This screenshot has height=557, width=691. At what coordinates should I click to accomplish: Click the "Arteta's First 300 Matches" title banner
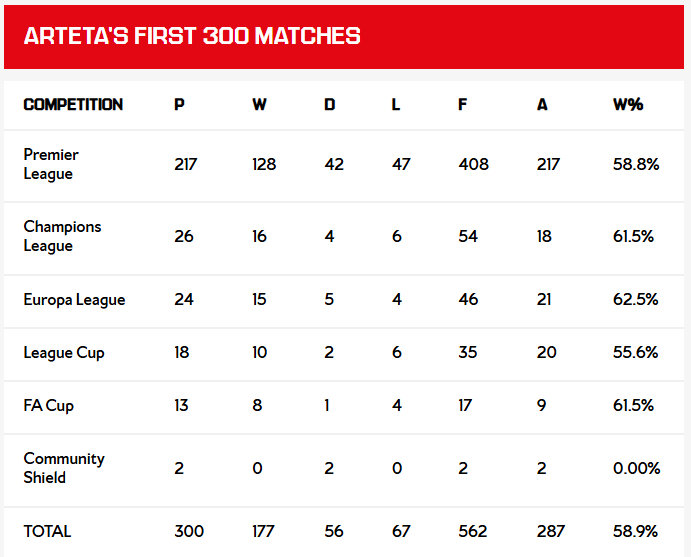click(x=192, y=36)
